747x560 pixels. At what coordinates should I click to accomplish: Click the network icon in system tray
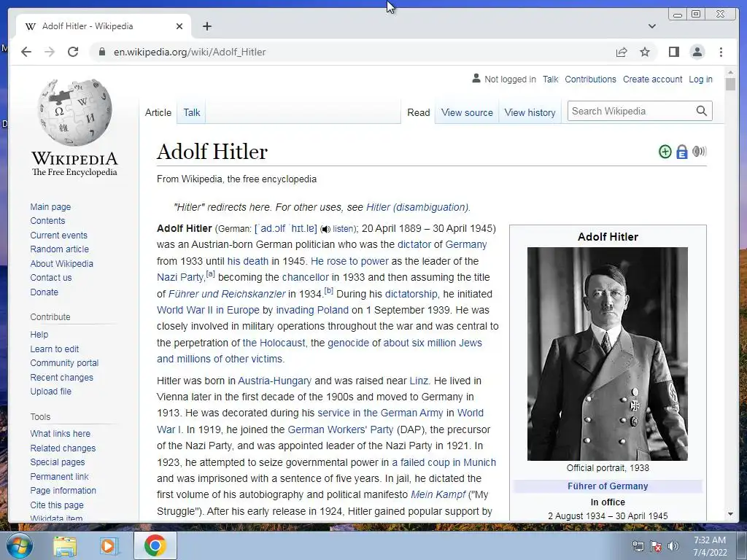(638, 546)
